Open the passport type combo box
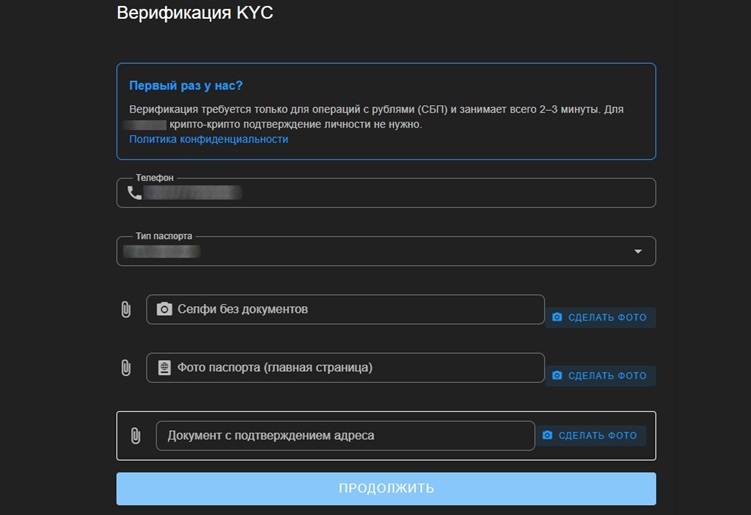 tap(385, 252)
